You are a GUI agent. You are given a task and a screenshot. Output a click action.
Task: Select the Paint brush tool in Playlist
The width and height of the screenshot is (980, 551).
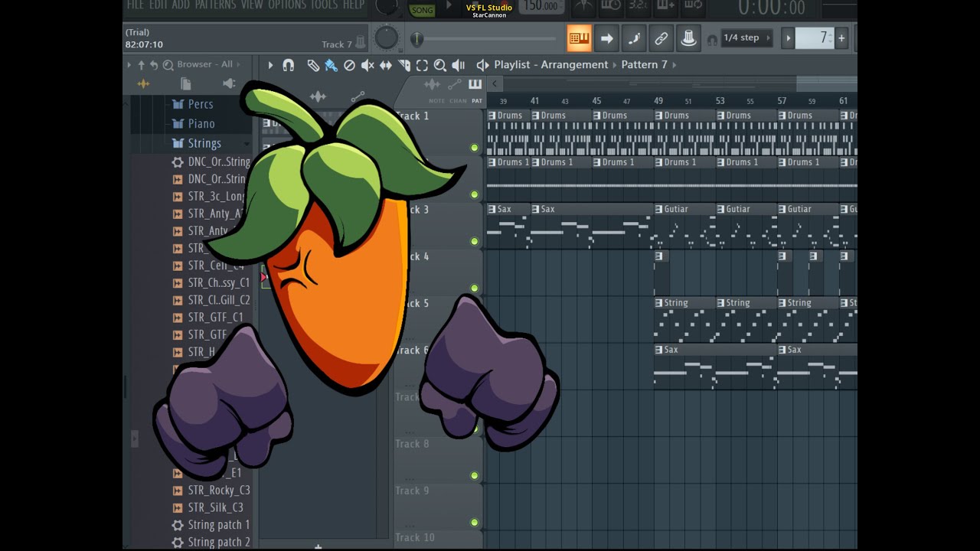[x=331, y=65]
